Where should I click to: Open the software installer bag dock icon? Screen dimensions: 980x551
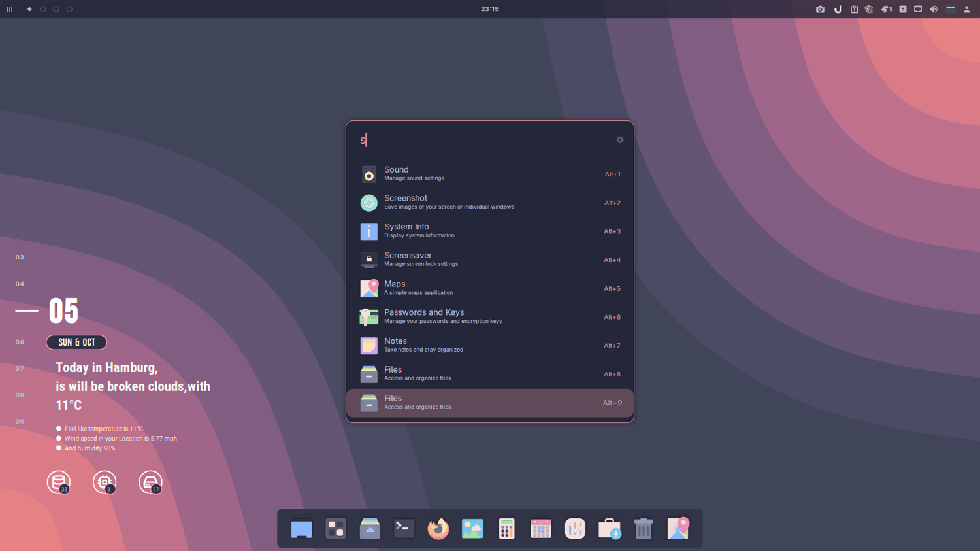[610, 529]
